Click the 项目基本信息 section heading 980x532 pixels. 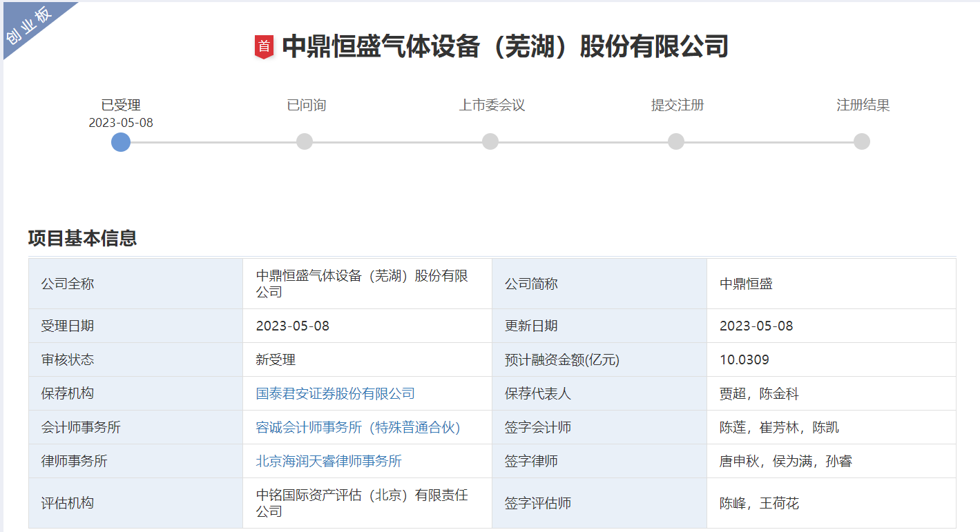(82, 238)
